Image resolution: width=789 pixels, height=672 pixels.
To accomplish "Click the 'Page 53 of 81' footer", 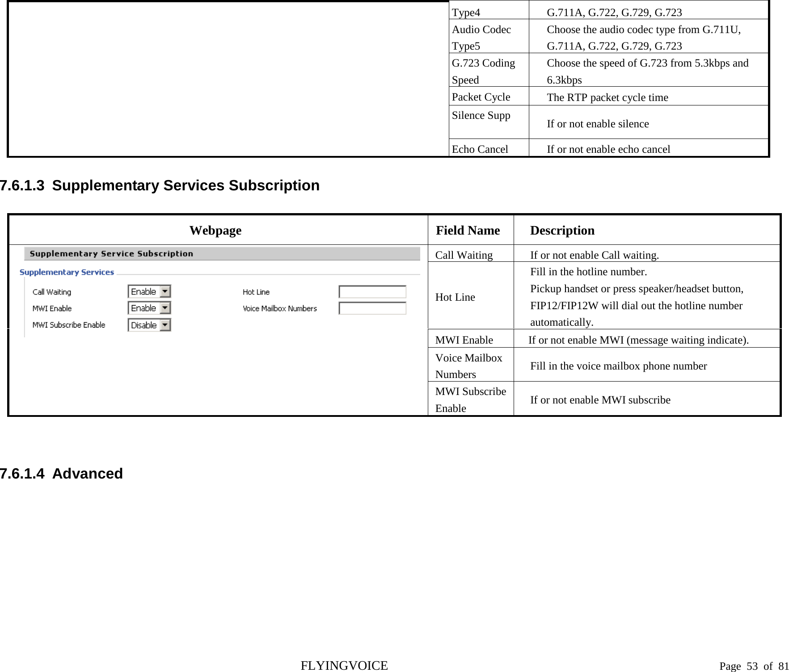I will click(754, 667).
